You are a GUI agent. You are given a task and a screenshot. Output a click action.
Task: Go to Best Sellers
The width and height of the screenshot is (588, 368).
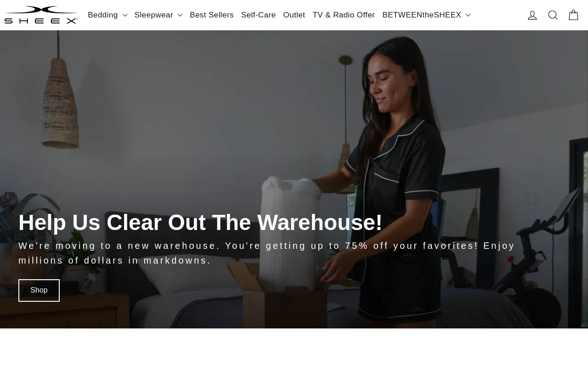212,15
